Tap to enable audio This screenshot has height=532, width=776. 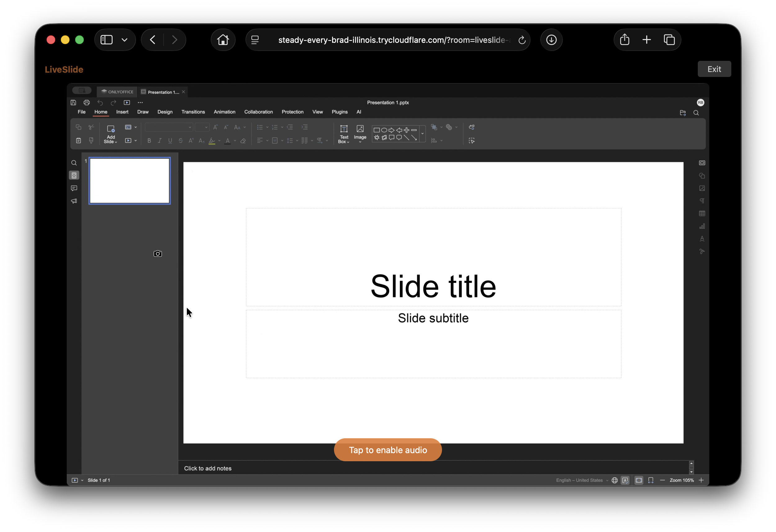pyautogui.click(x=387, y=449)
